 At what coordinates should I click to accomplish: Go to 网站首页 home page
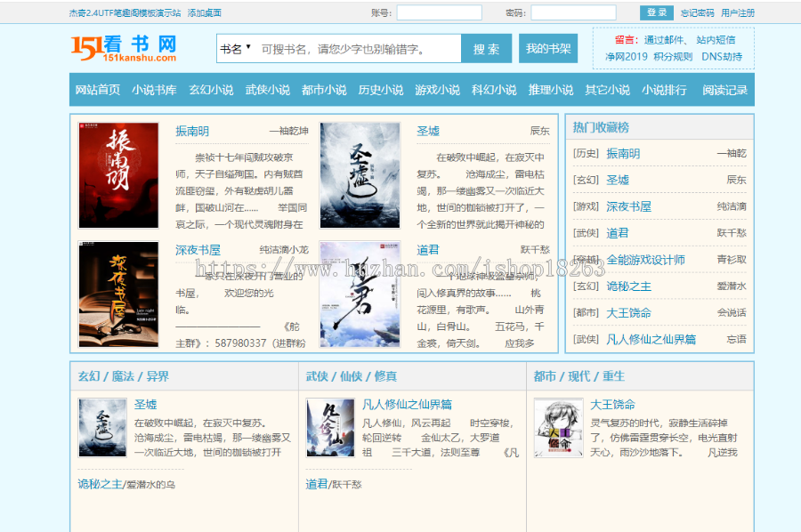click(x=100, y=90)
